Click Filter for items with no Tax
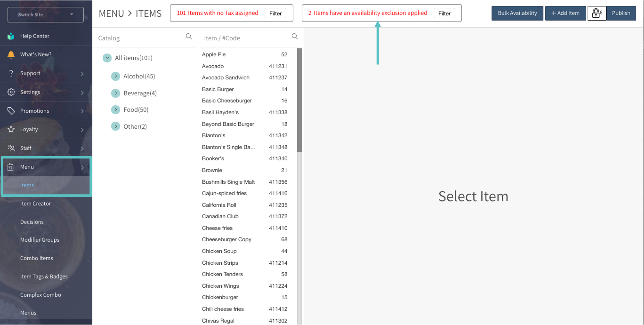Screen dimensions: 644x325 pos(275,13)
